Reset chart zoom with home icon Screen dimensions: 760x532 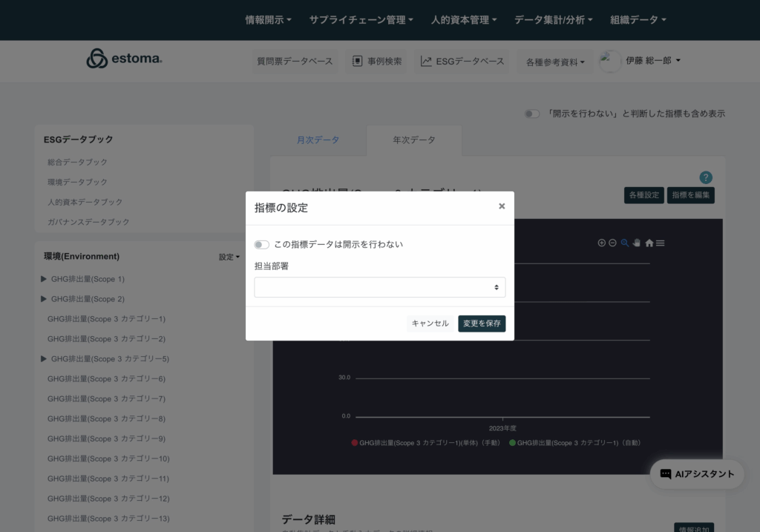coord(649,243)
